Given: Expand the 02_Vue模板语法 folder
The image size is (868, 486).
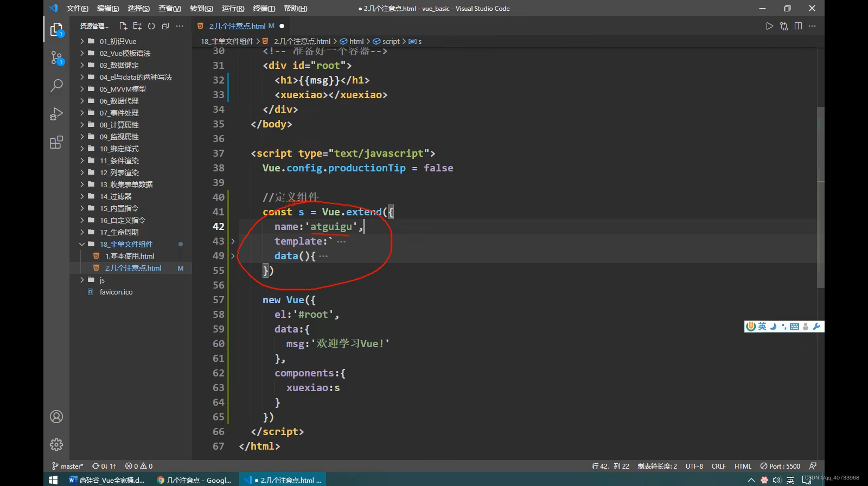Looking at the screenshot, I should point(130,53).
